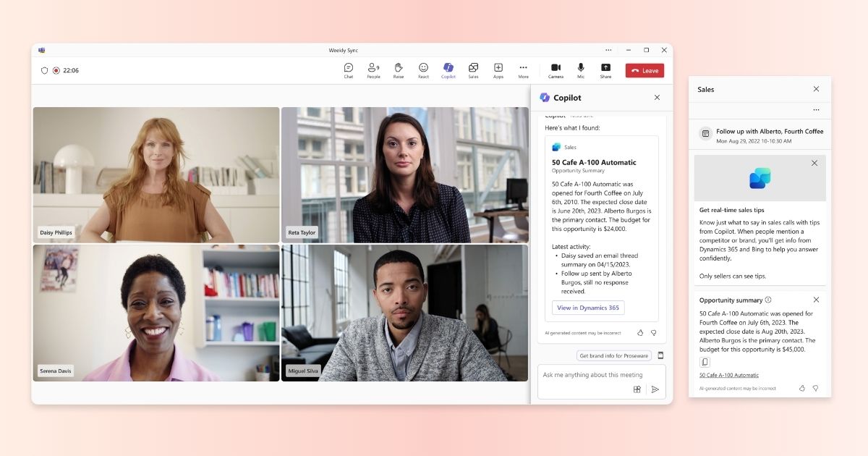The height and width of the screenshot is (456, 868).
Task: Mute or unmute the Mic
Action: tap(581, 70)
